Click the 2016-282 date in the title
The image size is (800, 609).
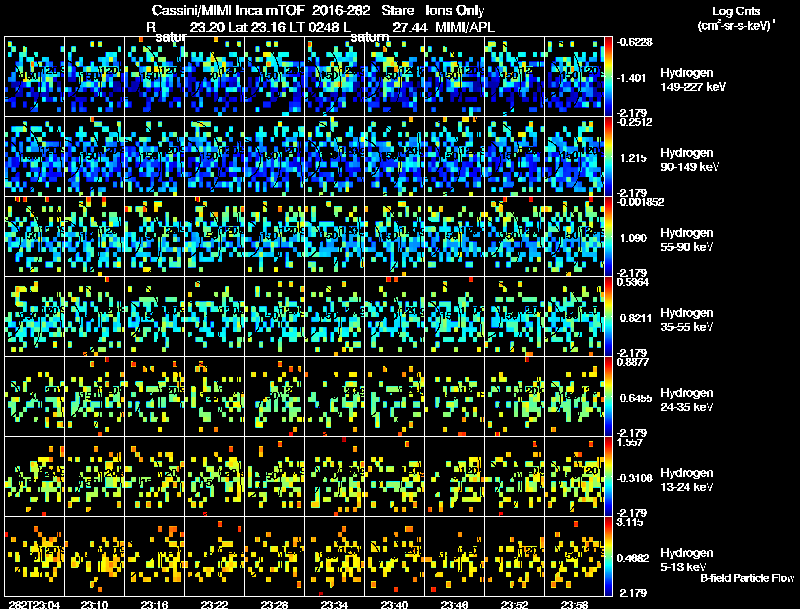pos(341,10)
